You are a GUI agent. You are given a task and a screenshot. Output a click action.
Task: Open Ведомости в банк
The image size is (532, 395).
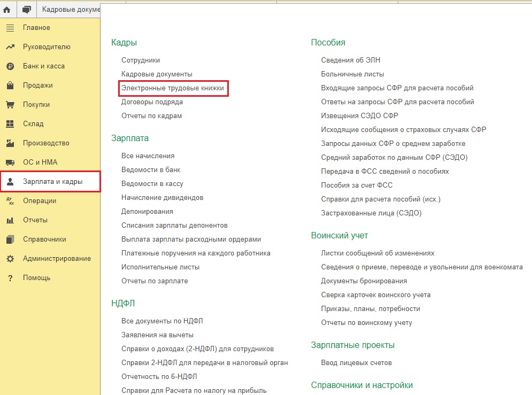coord(151,169)
